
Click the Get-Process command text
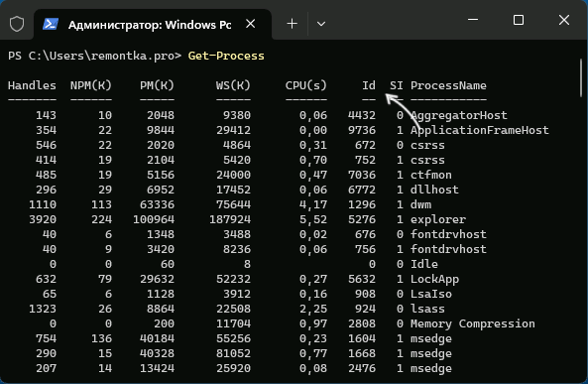226,56
